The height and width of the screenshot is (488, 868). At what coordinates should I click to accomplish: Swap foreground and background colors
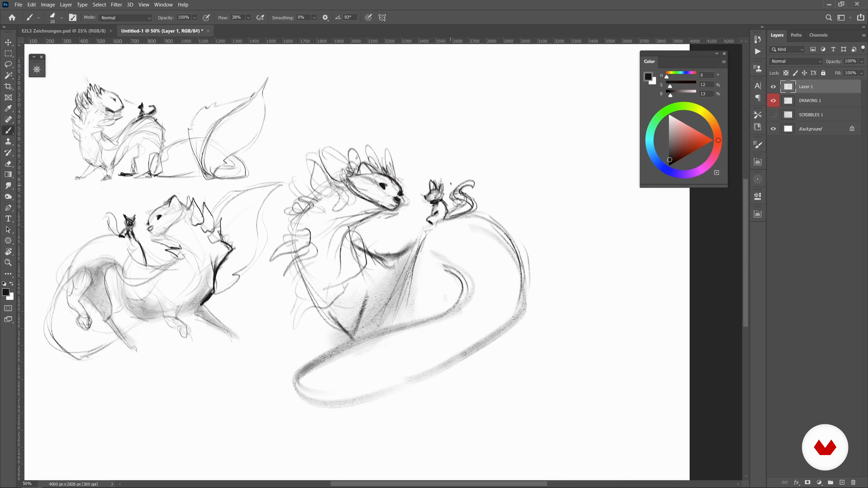[12, 284]
